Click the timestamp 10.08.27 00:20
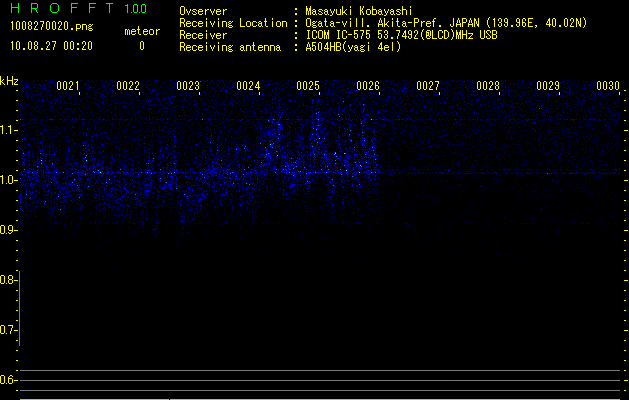 click(x=51, y=46)
